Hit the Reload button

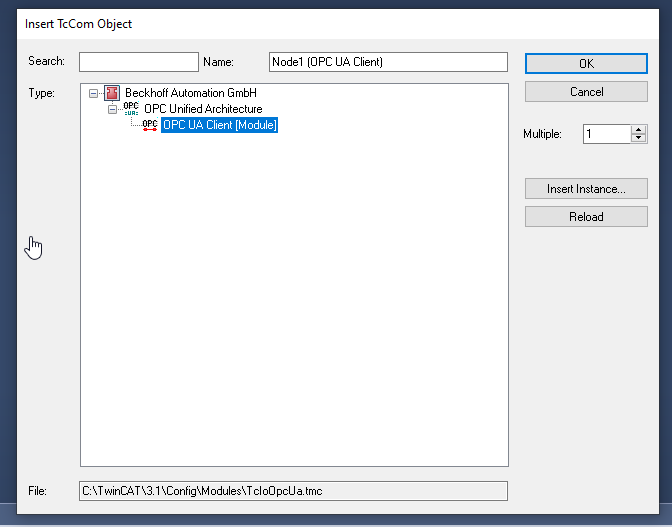pyautogui.click(x=585, y=216)
